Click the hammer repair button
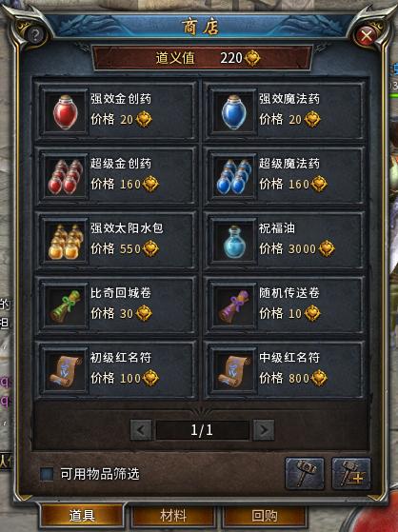Screen dimensions: 398x532 pyautogui.click(x=305, y=473)
